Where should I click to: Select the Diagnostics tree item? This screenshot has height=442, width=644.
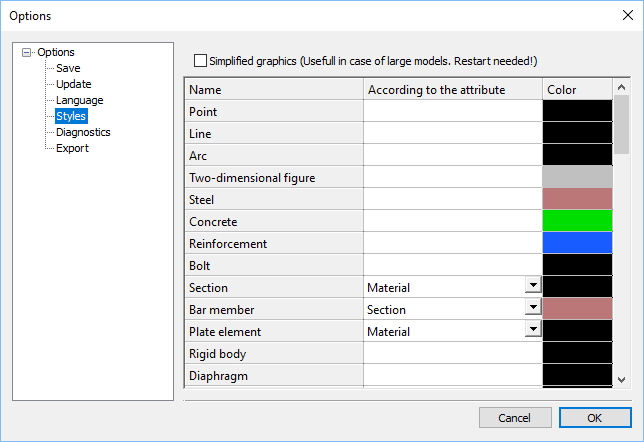tap(83, 132)
